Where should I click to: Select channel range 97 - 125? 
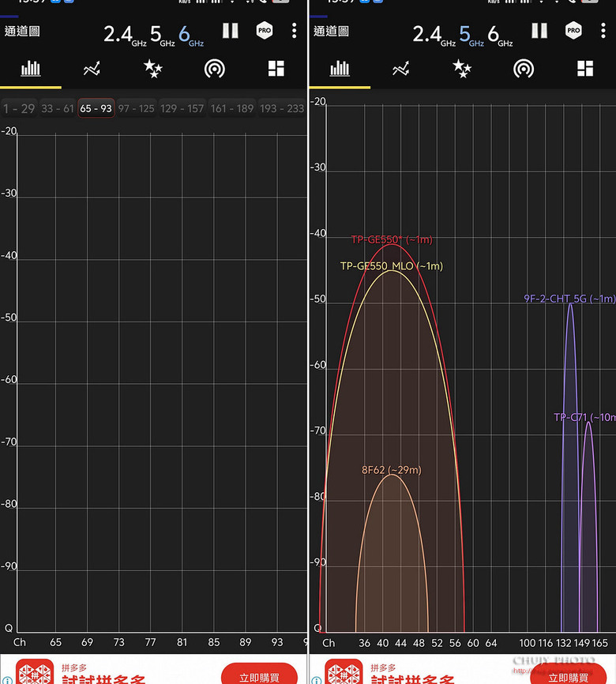click(x=136, y=108)
